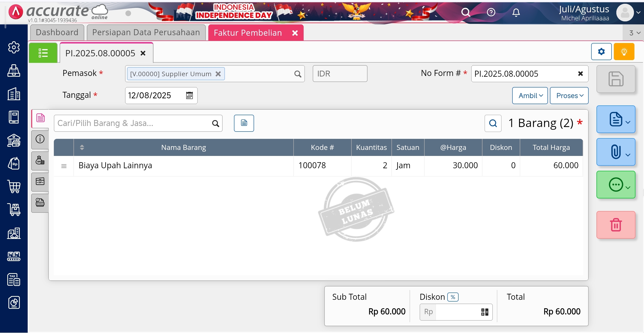
Task: Open the shopping cart module in sidebar
Action: pos(14,187)
